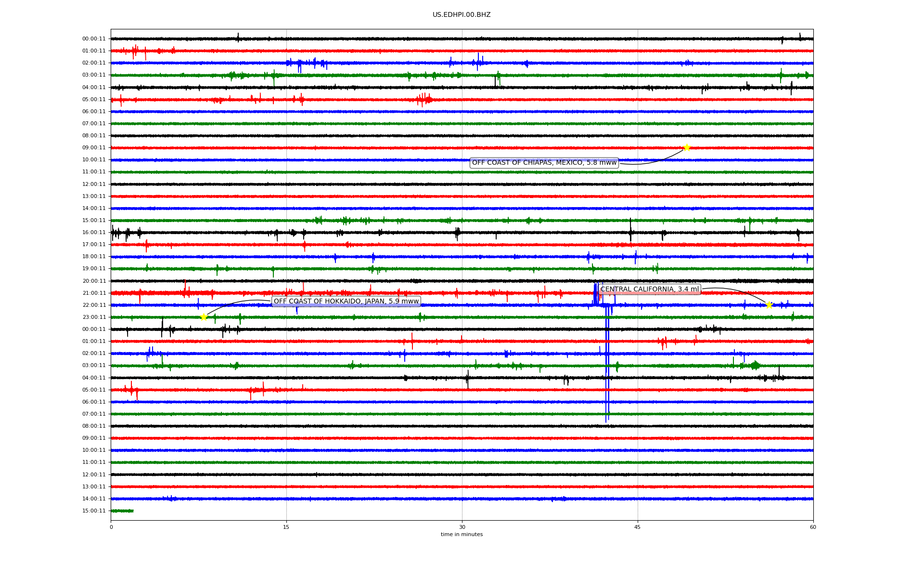The image size is (924, 578).
Task: Select the Central California 3.4 ml annotation label
Action: click(650, 289)
